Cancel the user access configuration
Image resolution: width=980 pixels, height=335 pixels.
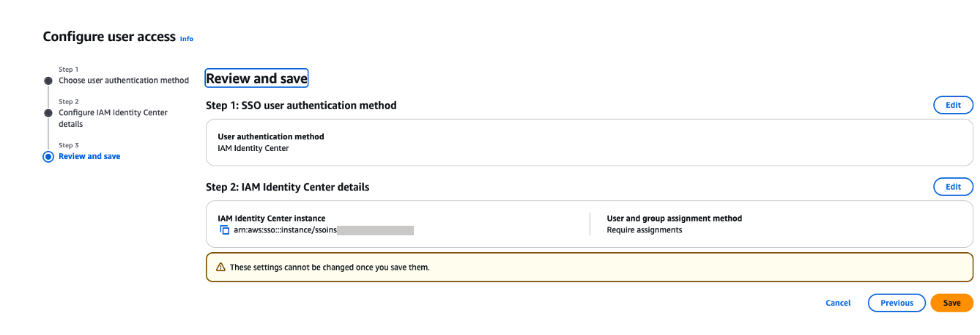838,303
